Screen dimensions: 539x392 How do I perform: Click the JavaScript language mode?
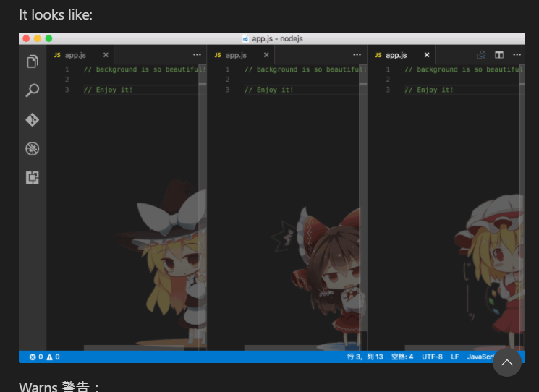coord(480,357)
